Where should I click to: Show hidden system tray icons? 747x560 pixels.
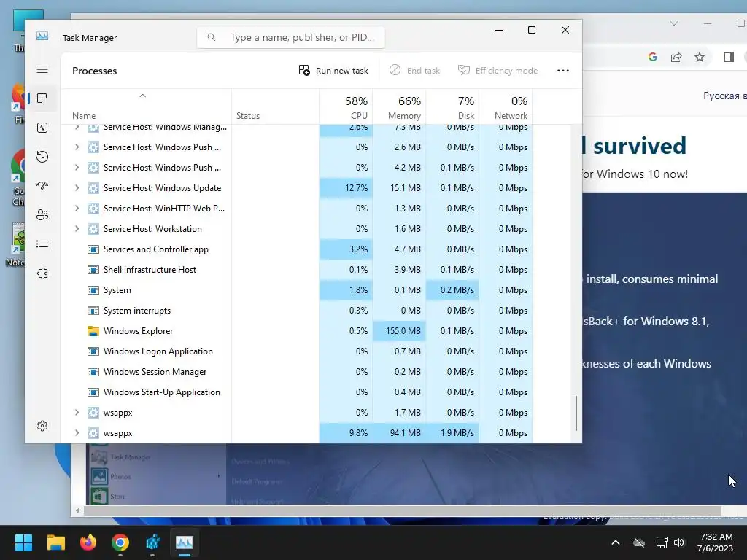pos(616,542)
